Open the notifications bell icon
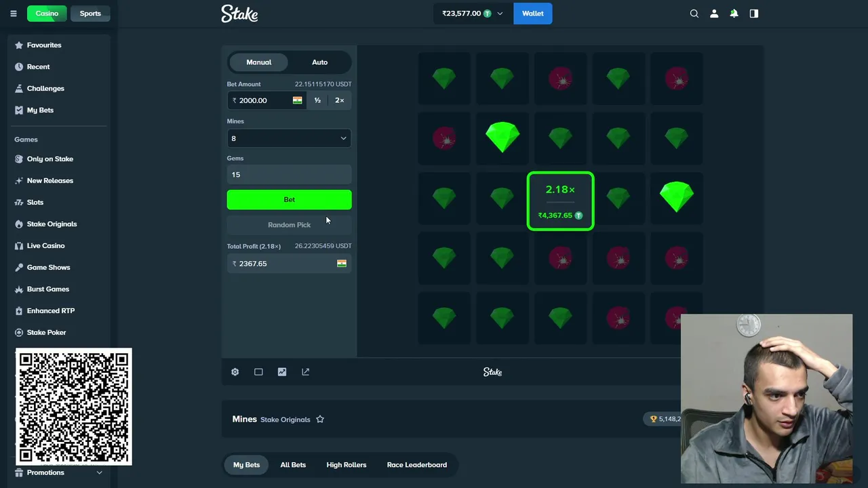The width and height of the screenshot is (868, 488). point(734,14)
